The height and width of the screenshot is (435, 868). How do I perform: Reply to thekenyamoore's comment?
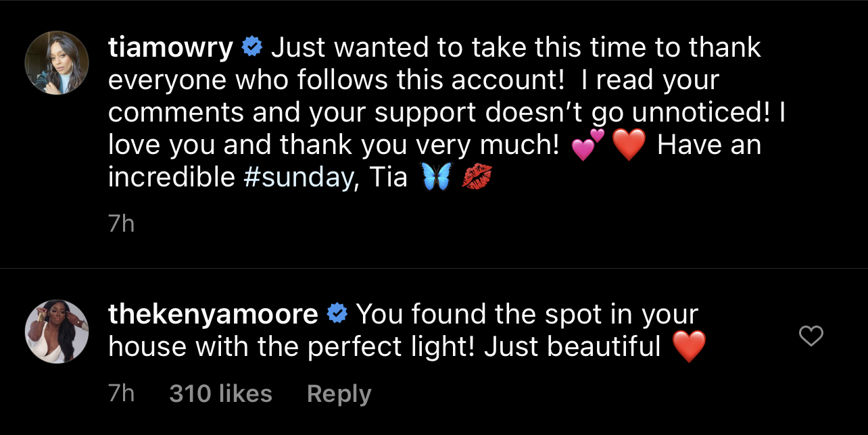[339, 394]
